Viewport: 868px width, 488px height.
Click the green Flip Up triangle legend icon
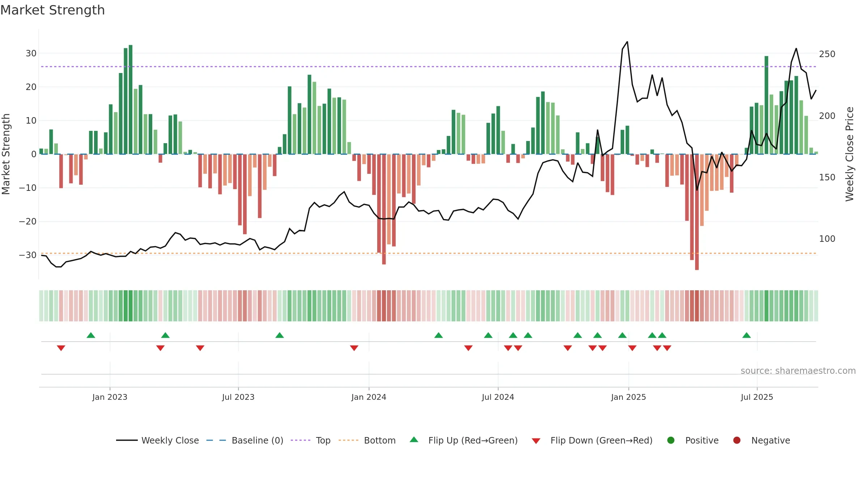(x=414, y=440)
